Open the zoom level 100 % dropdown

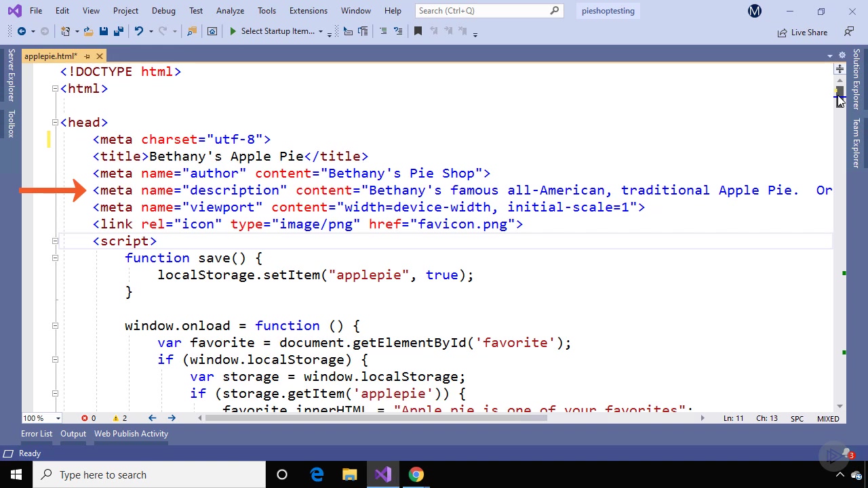pyautogui.click(x=58, y=418)
